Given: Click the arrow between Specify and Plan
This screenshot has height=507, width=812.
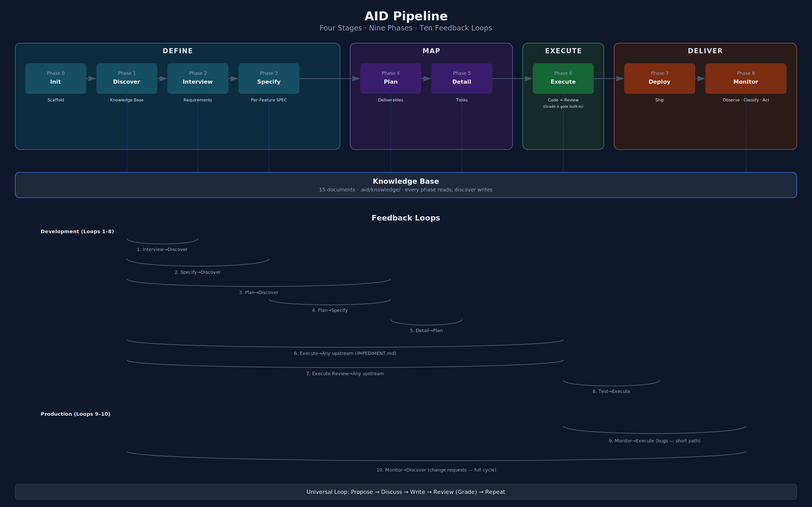Looking at the screenshot, I should 327,79.
